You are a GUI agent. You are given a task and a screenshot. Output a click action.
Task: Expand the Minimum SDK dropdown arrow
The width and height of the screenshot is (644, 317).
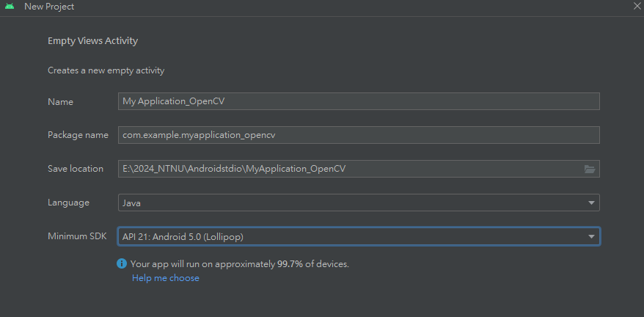click(x=591, y=236)
